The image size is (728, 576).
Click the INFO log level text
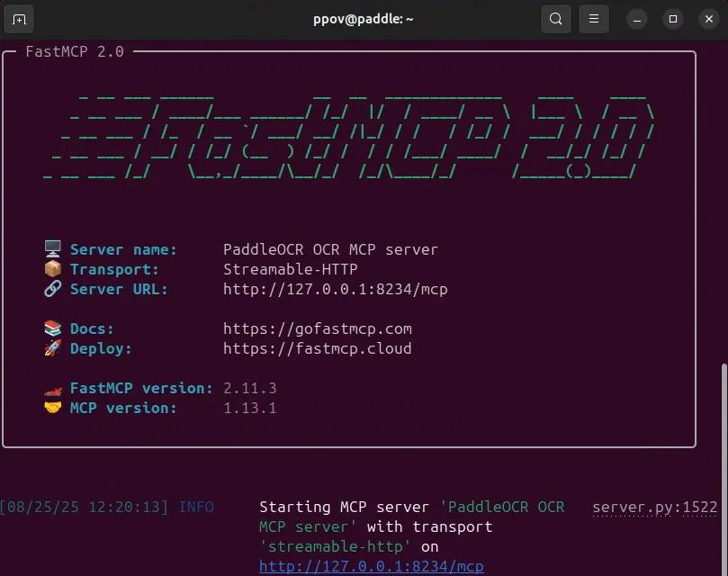[196, 507]
